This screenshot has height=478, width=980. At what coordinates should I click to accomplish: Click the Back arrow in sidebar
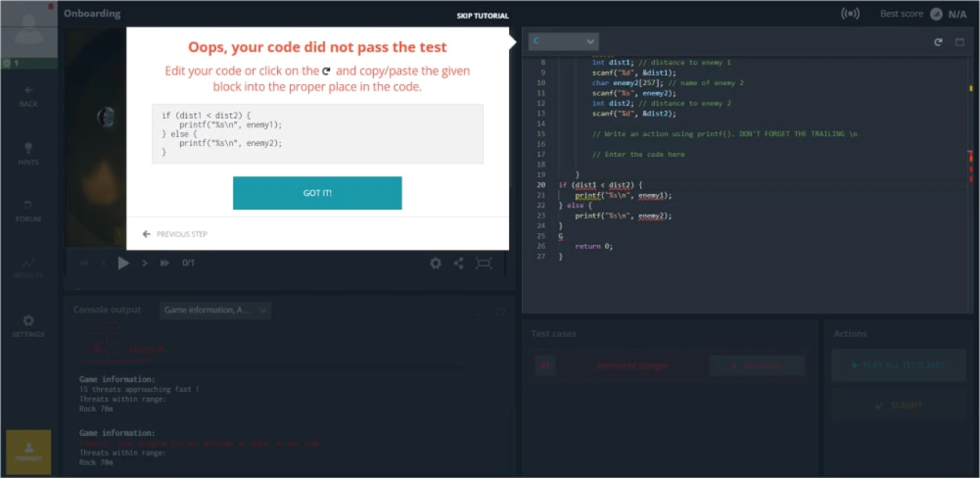coord(28,96)
